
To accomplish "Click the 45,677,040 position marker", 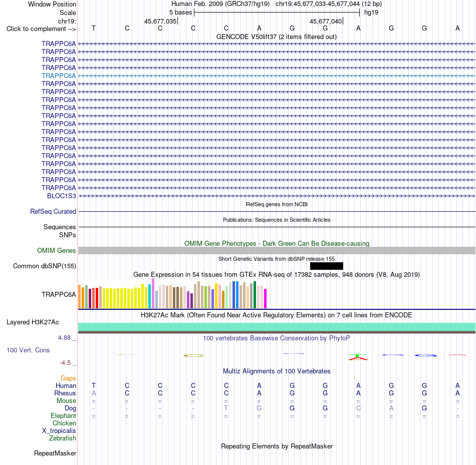I will (326, 21).
